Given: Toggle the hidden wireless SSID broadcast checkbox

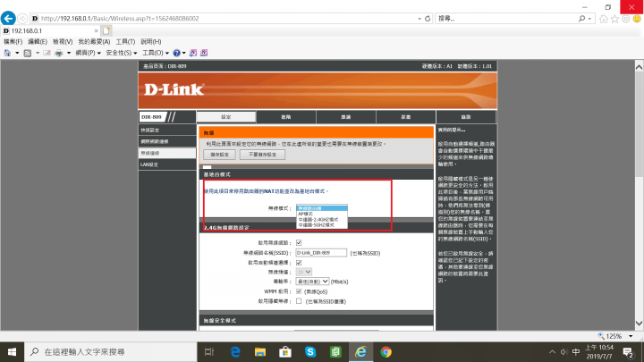Looking at the screenshot, I should pos(299,301).
